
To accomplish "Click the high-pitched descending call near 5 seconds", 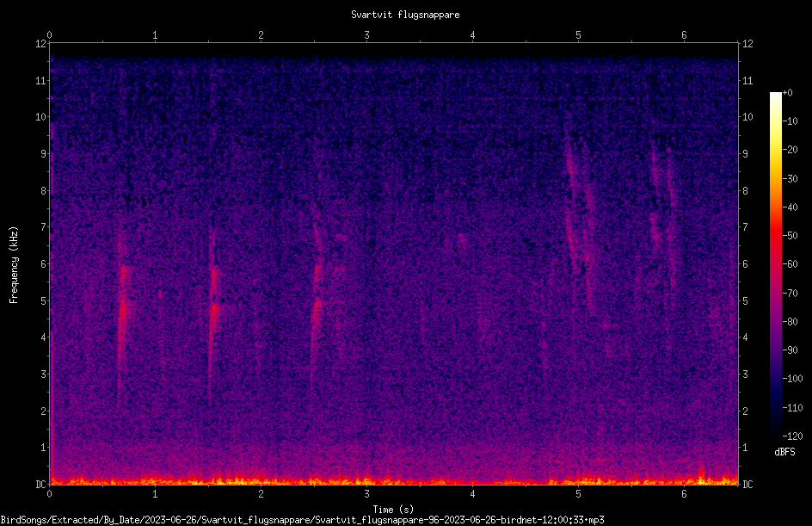I will pos(579,218).
